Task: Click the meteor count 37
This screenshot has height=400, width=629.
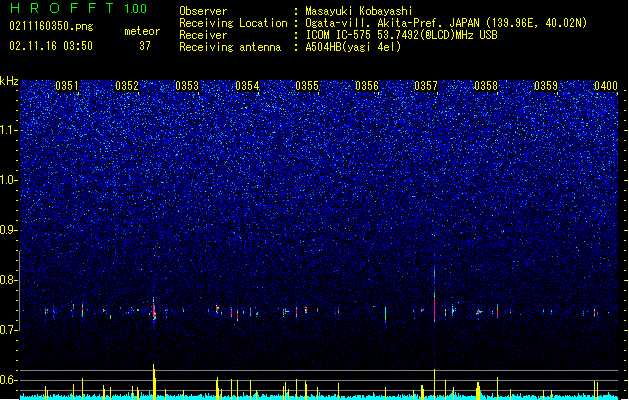Action: 145,46
